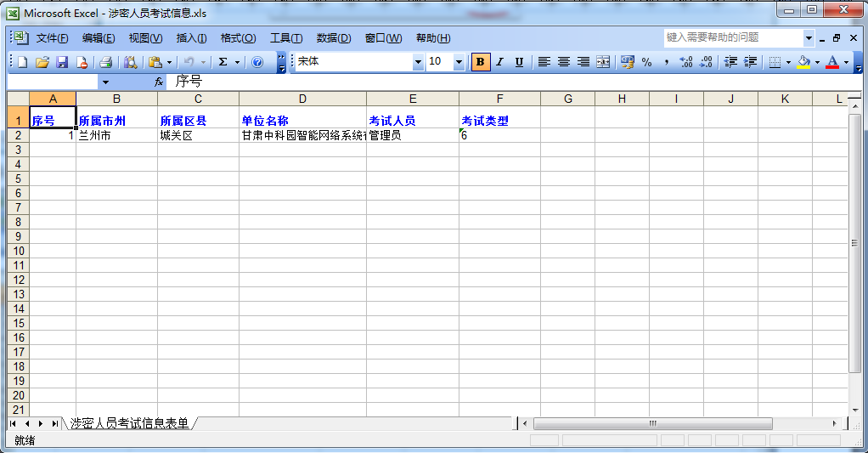
Task: Create a new blank workbook
Action: pyautogui.click(x=23, y=62)
